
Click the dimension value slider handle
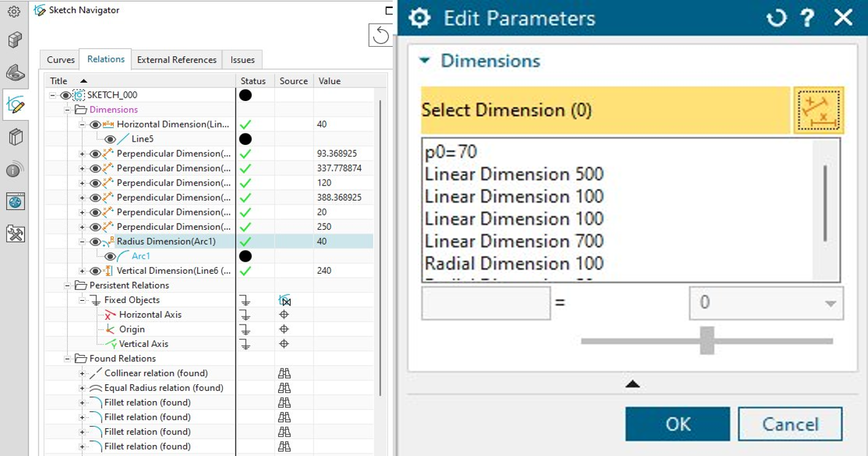pyautogui.click(x=707, y=340)
